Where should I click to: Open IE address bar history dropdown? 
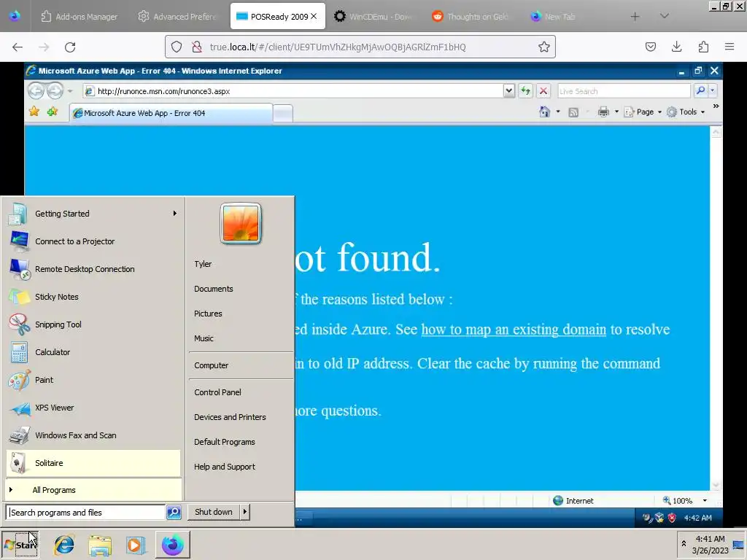pos(508,90)
